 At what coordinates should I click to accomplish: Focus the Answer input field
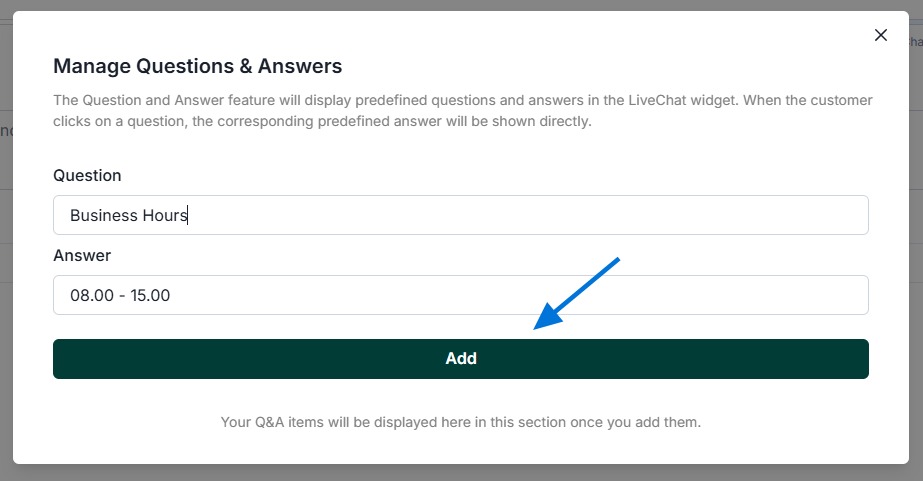[x=460, y=295]
